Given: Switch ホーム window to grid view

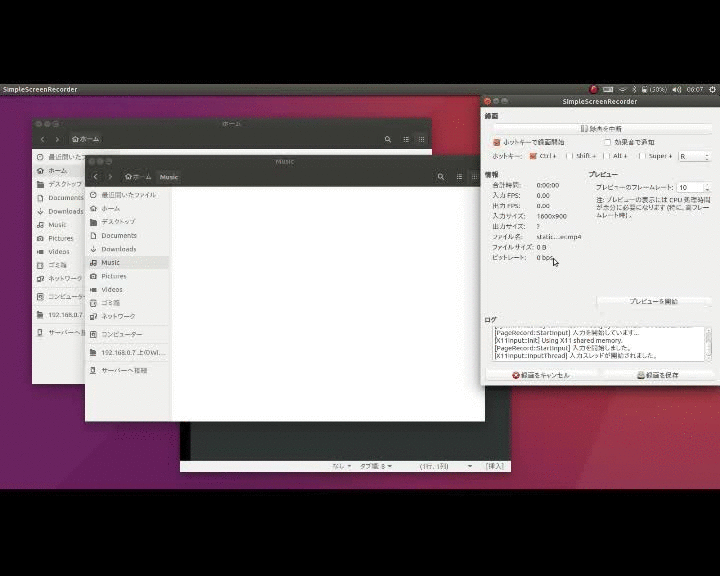Looking at the screenshot, I should tap(422, 139).
